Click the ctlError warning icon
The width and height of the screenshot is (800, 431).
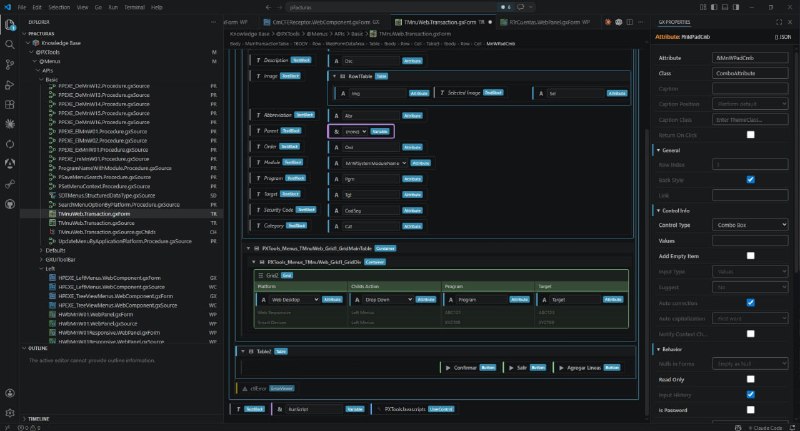[x=245, y=388]
